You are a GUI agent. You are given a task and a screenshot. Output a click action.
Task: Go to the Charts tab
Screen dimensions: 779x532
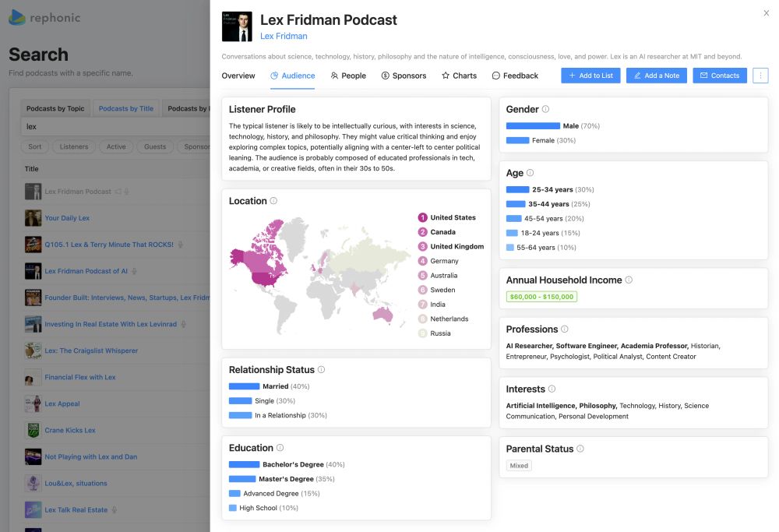tap(459, 76)
